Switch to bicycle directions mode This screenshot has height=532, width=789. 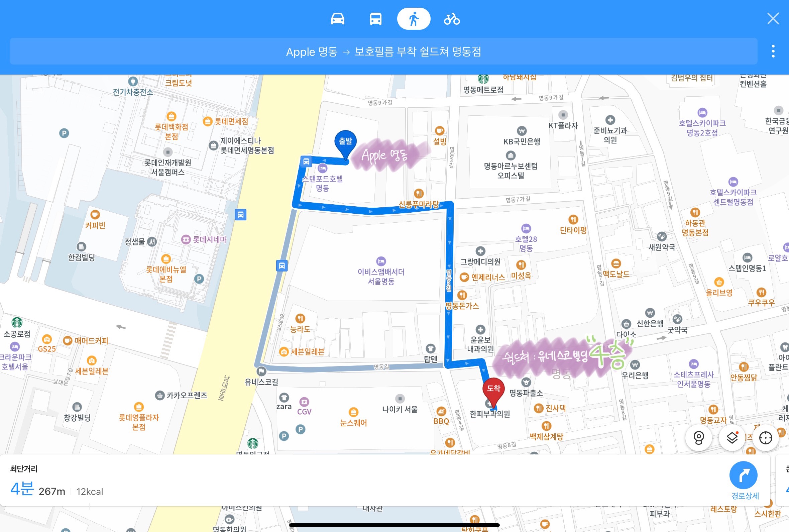pyautogui.click(x=452, y=19)
